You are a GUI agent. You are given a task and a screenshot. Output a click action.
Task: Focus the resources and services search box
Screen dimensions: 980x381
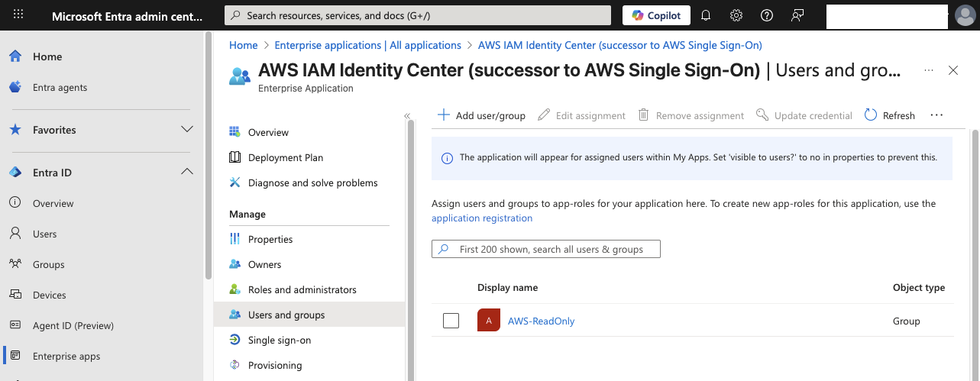418,15
